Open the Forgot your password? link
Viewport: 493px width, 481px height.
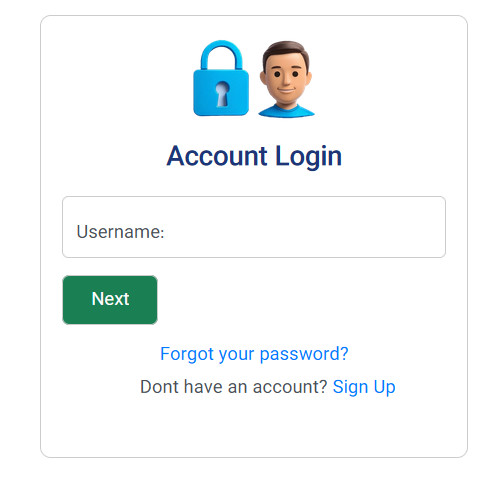(254, 354)
